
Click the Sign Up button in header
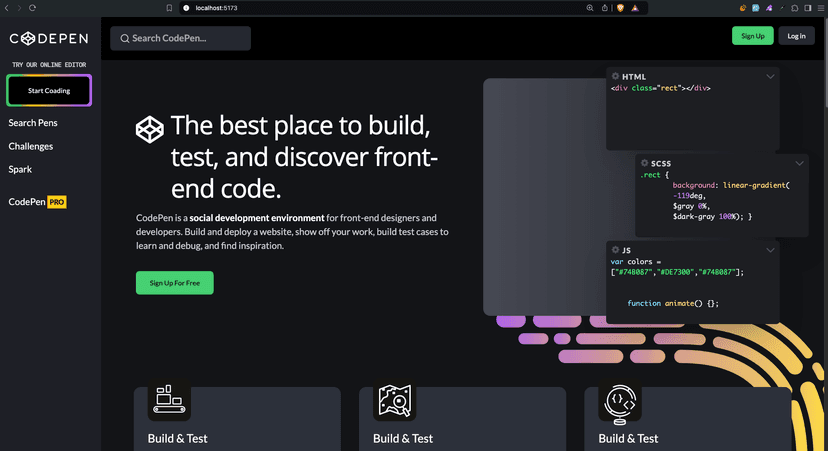tap(752, 36)
